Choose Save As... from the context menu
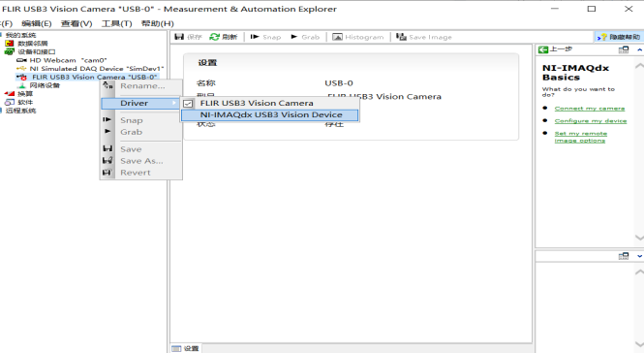The height and width of the screenshot is (353, 644). (140, 161)
